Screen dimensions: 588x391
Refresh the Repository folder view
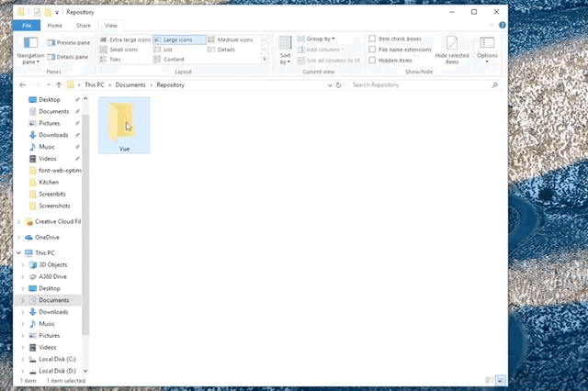338,85
